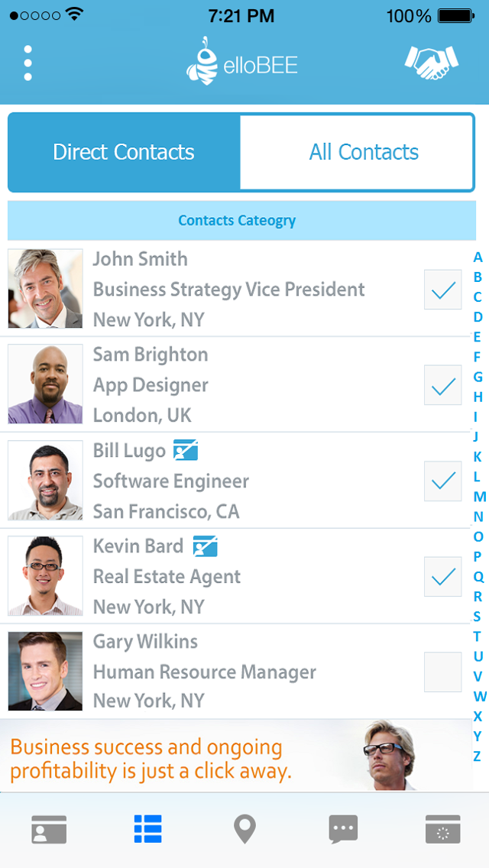Image resolution: width=489 pixels, height=868 pixels.
Task: Open John Smith's profile photo
Action: point(45,289)
